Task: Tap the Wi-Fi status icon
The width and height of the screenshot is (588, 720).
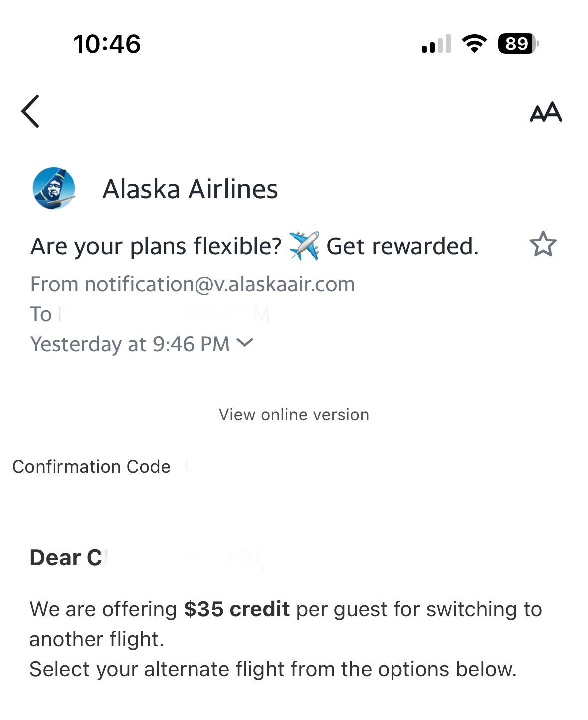Action: click(x=474, y=44)
